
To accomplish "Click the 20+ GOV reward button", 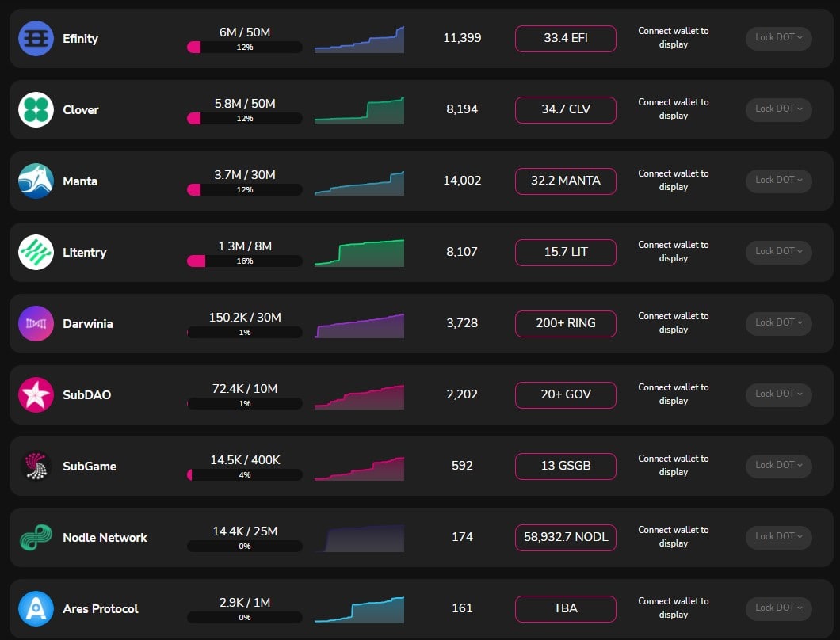I will 566,394.
